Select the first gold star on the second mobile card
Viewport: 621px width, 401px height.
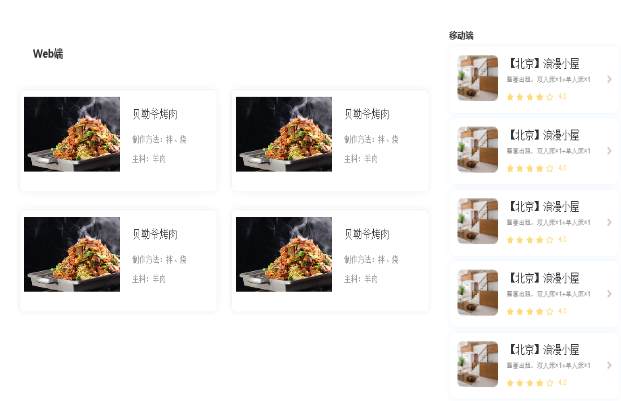(x=510, y=169)
